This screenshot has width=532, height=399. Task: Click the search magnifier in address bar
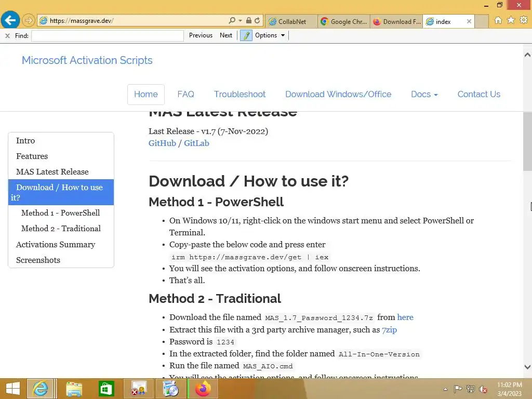(232, 20)
